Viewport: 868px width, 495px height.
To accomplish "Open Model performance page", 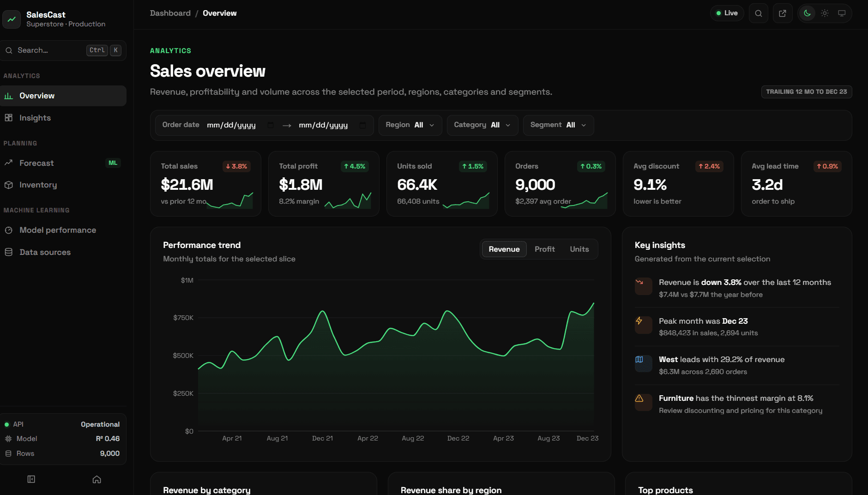I will pos(63,230).
